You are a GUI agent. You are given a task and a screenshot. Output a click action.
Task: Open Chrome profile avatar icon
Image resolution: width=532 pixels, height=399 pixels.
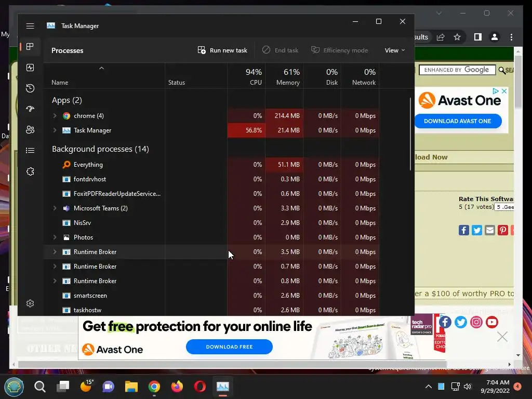pos(495,37)
